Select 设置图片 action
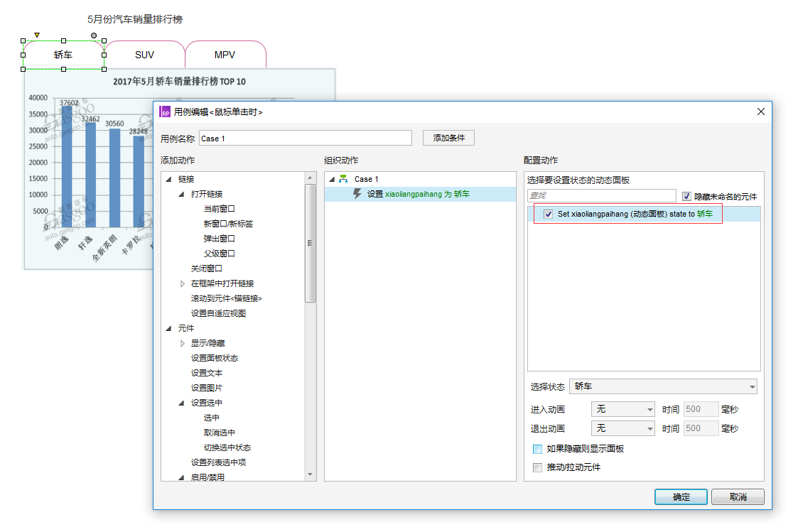This screenshot has width=803, height=532. click(206, 388)
